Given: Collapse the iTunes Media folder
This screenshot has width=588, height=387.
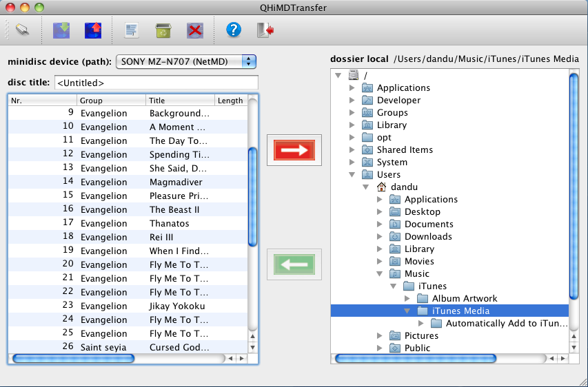Looking at the screenshot, I should point(407,311).
